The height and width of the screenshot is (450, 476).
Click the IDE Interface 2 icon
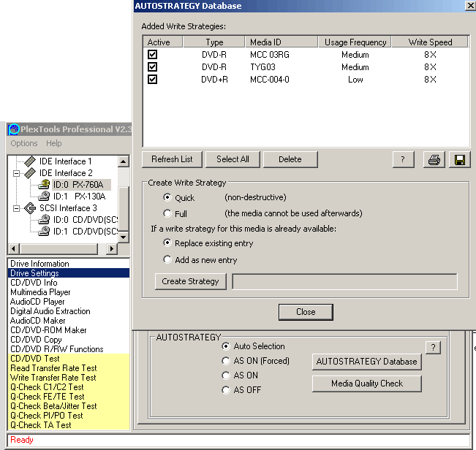(30, 173)
